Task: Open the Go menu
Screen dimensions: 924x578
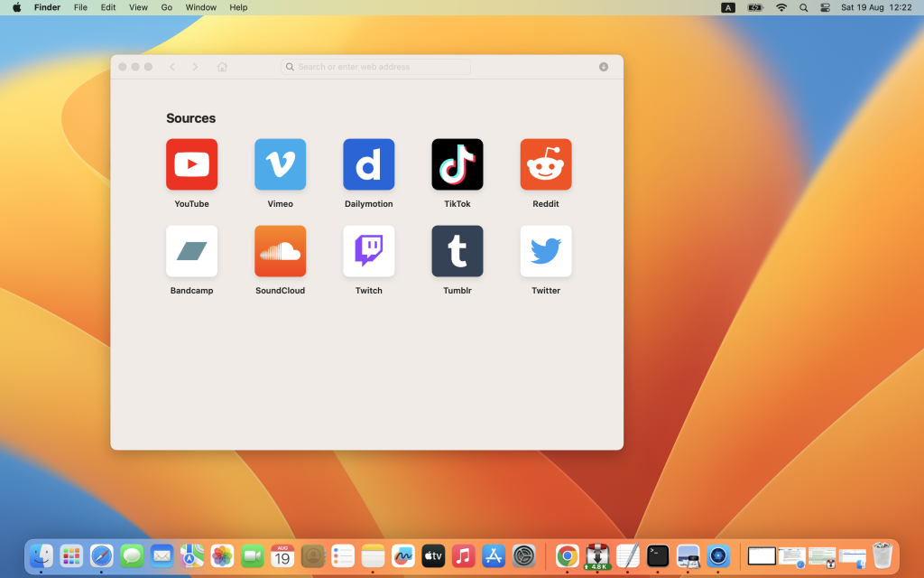Action: click(167, 7)
